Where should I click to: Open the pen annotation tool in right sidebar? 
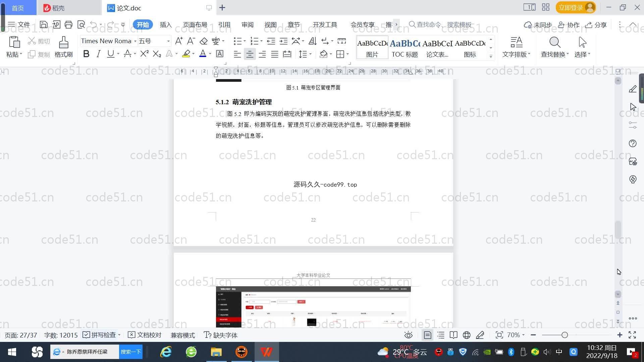(633, 89)
